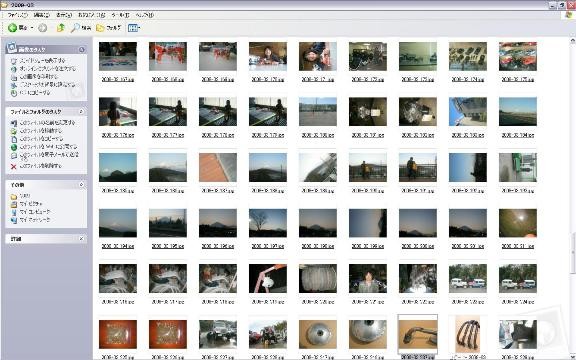576x360 pixels.
Task: Click the Rename this file task icon
Action: pos(14,123)
